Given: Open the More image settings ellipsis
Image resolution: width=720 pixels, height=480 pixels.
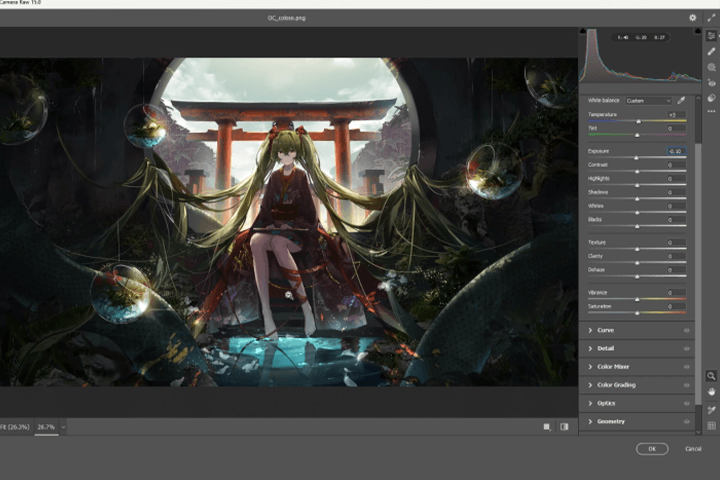Looking at the screenshot, I should [x=711, y=111].
